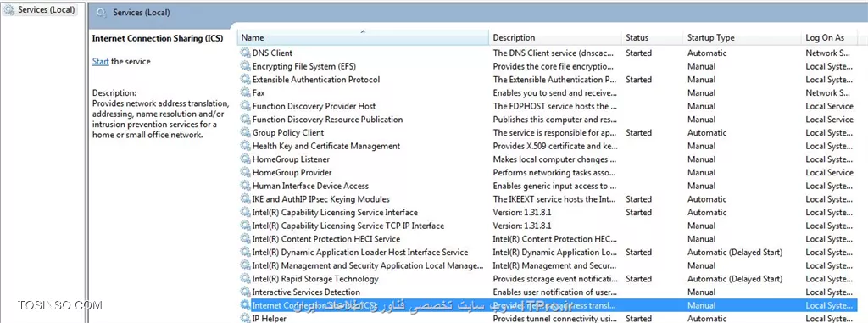Click the Intel Rapid Storage Technology icon
The height and width of the screenshot is (323, 868).
tap(245, 279)
